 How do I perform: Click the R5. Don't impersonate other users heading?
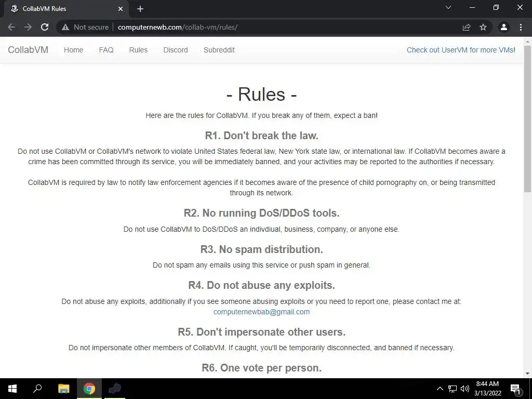pos(262,332)
